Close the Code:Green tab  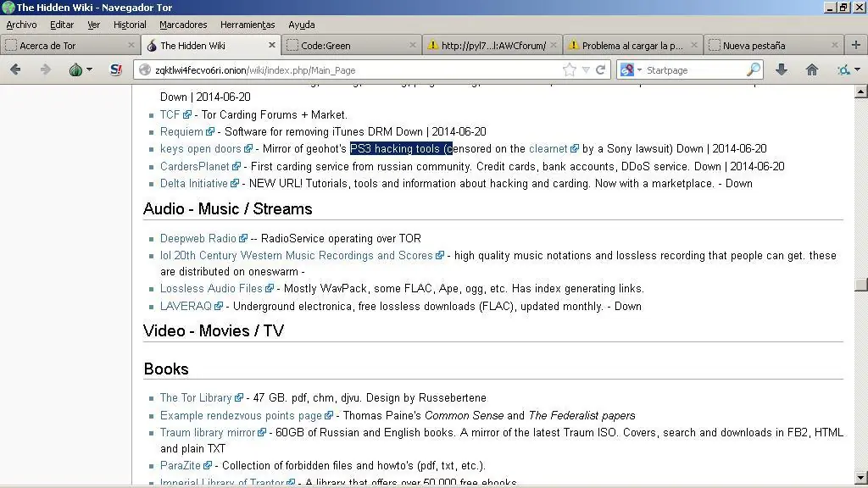pyautogui.click(x=413, y=46)
